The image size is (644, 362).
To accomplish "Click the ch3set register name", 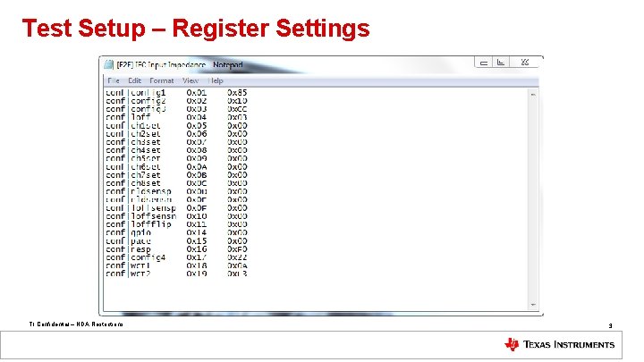I will (146, 142).
